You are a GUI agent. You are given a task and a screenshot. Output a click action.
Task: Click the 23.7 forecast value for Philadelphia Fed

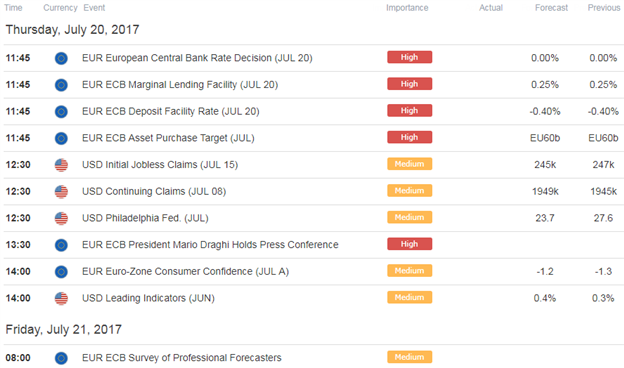click(x=545, y=218)
